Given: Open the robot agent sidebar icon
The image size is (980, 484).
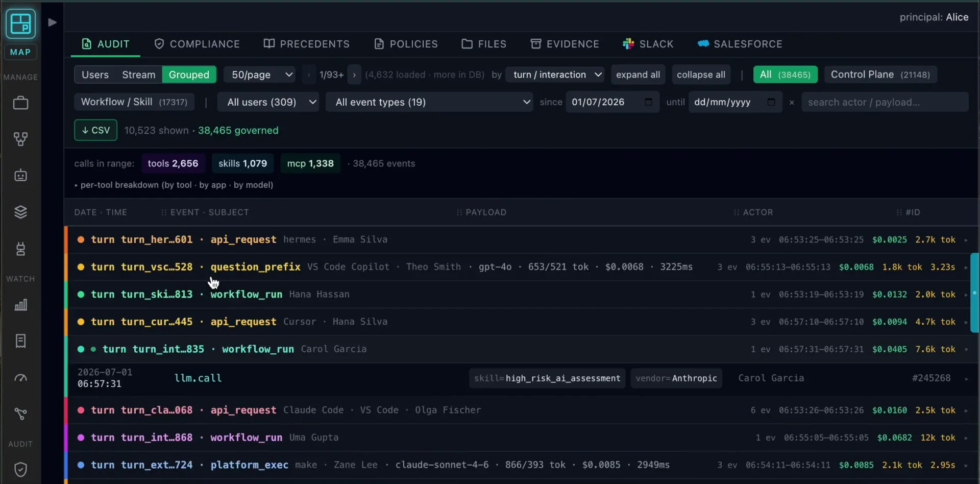Looking at the screenshot, I should [20, 176].
